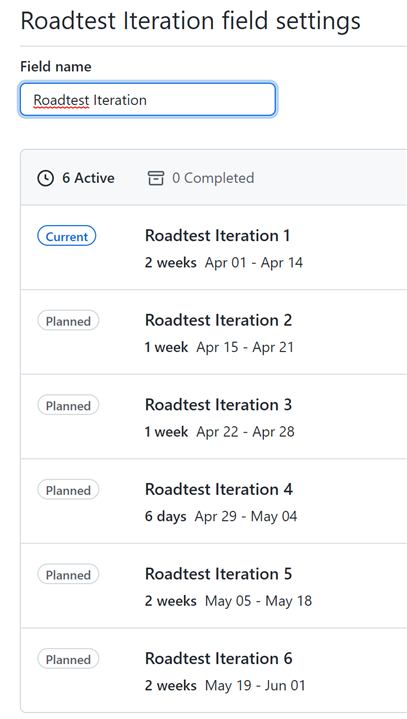Switch to the 0 Completed tab

tap(201, 178)
